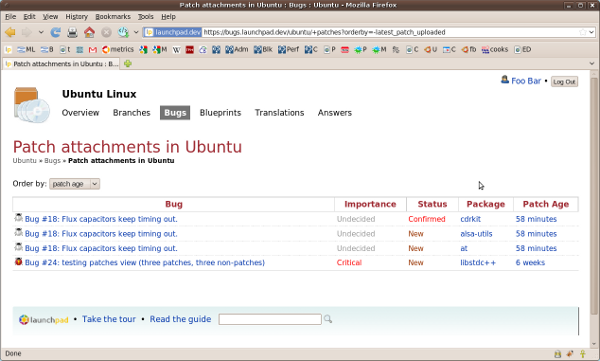
Task: Open the File menu
Action: 10,16
